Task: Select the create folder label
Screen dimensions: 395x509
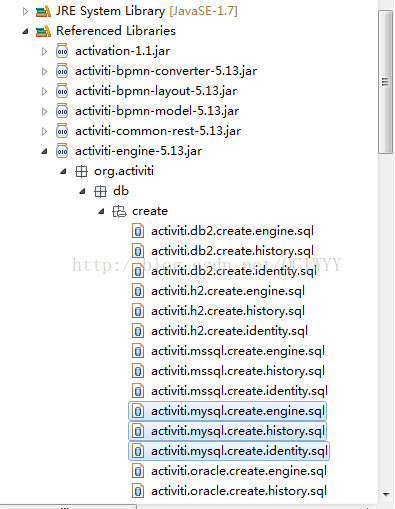Action: pyautogui.click(x=150, y=211)
